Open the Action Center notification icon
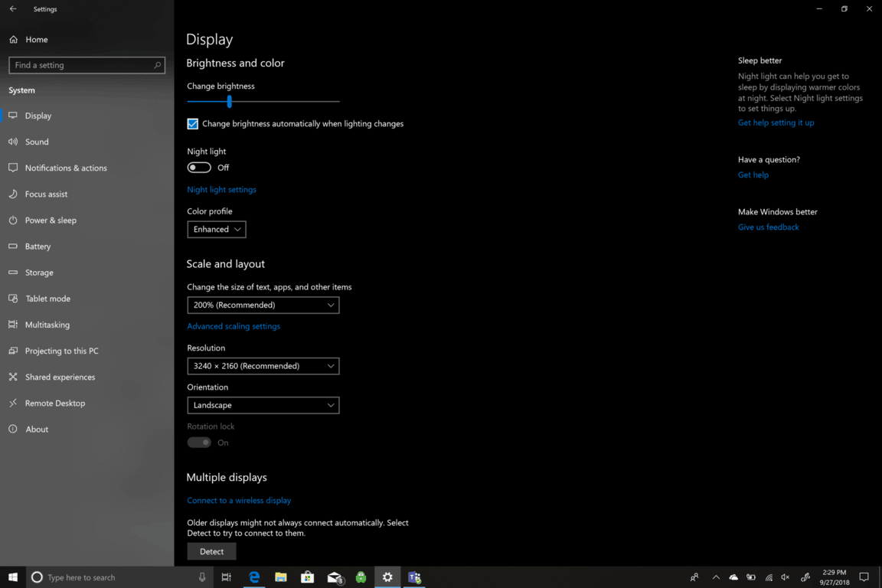Image resolution: width=882 pixels, height=588 pixels. click(864, 577)
